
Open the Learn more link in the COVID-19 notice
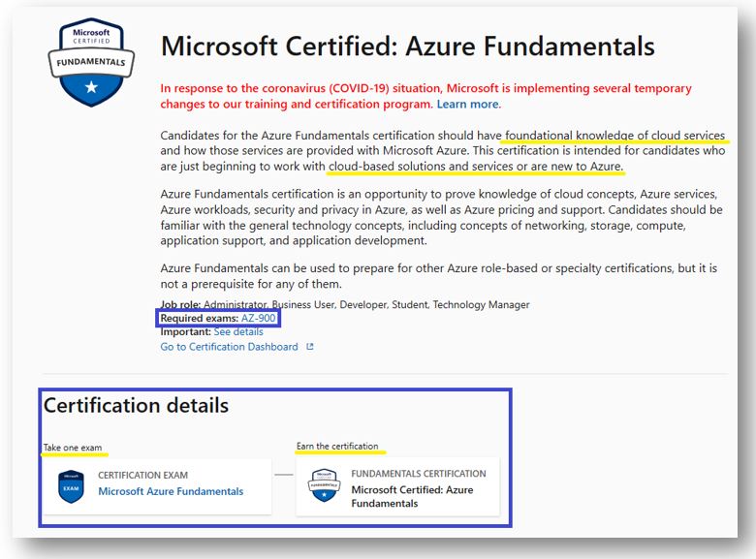468,104
